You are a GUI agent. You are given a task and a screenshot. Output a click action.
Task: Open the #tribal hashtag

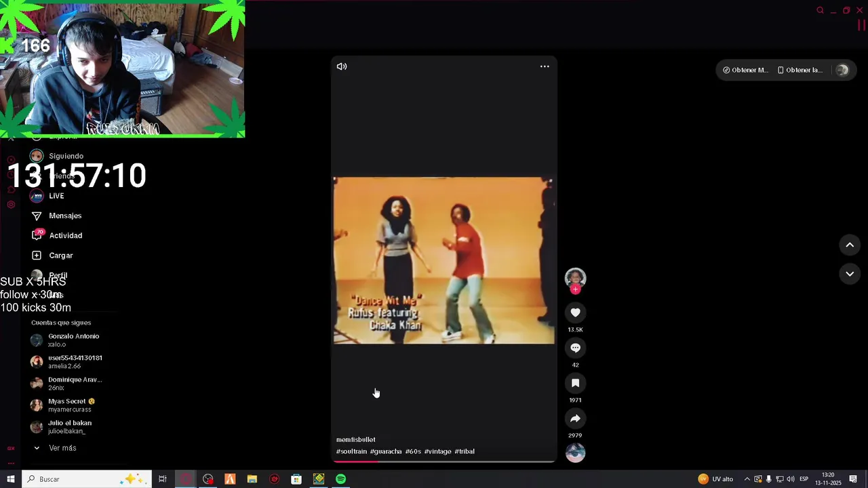tap(465, 451)
